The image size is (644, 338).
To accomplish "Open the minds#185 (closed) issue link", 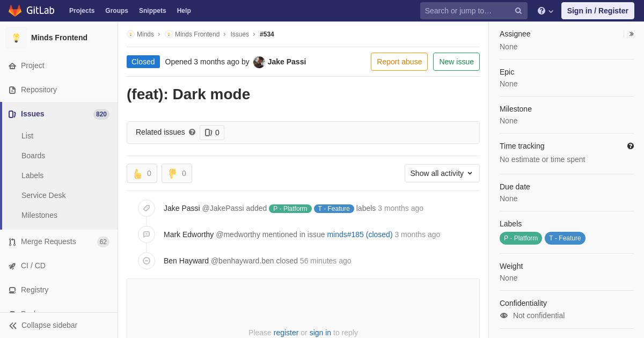I will pyautogui.click(x=360, y=234).
